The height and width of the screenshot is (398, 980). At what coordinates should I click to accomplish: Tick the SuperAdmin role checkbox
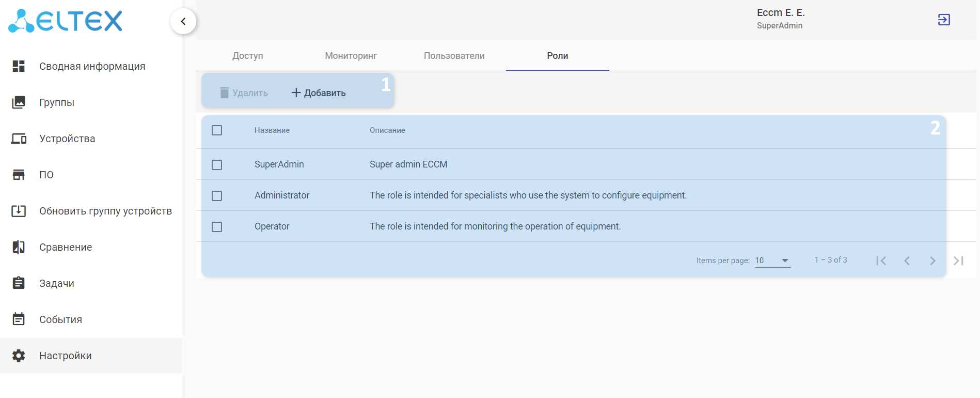(217, 165)
